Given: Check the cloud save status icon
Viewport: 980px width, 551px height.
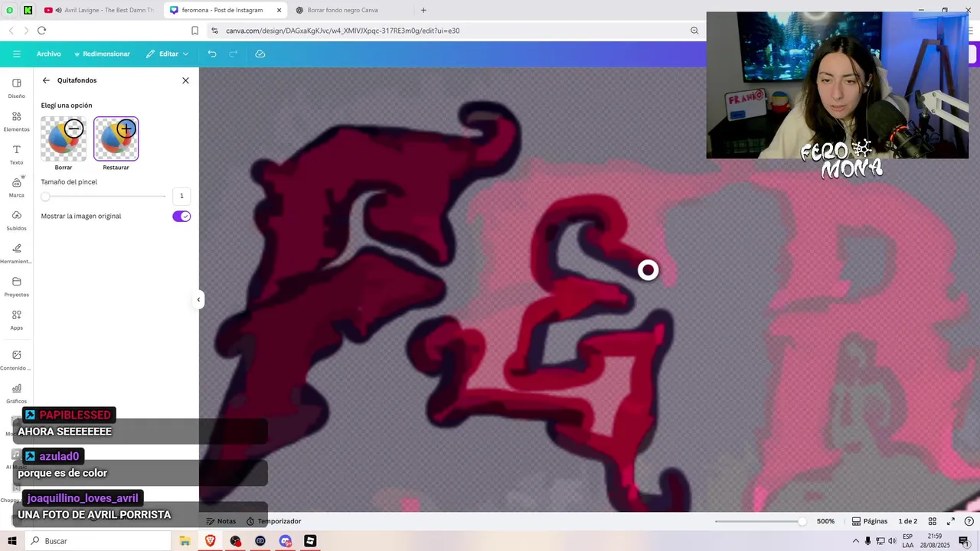Looking at the screenshot, I should click(x=260, y=54).
